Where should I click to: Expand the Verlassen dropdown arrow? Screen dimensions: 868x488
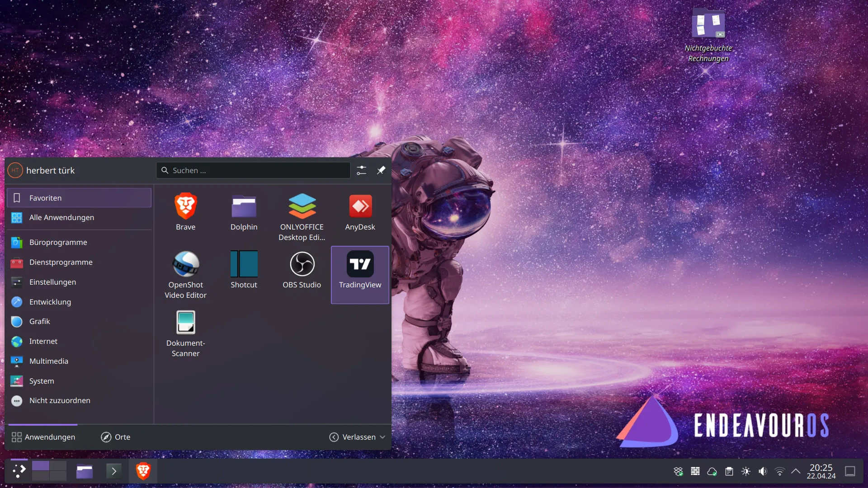coord(382,437)
